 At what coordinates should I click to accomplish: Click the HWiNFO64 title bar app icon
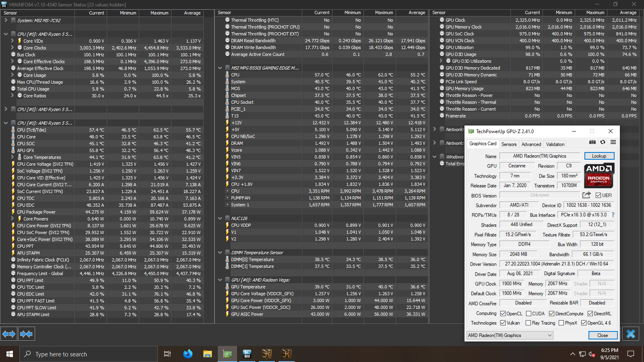tap(4, 4)
